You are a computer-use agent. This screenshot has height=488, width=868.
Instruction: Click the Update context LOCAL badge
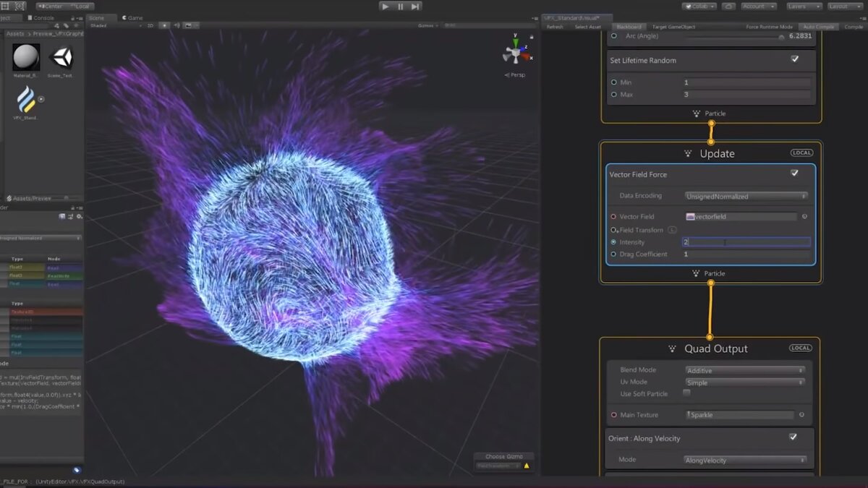click(x=801, y=153)
